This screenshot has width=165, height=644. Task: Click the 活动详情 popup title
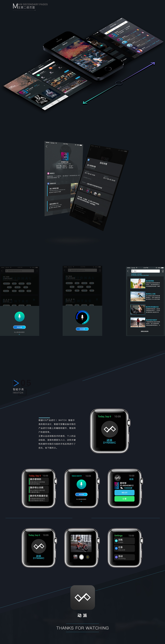coord(103,163)
